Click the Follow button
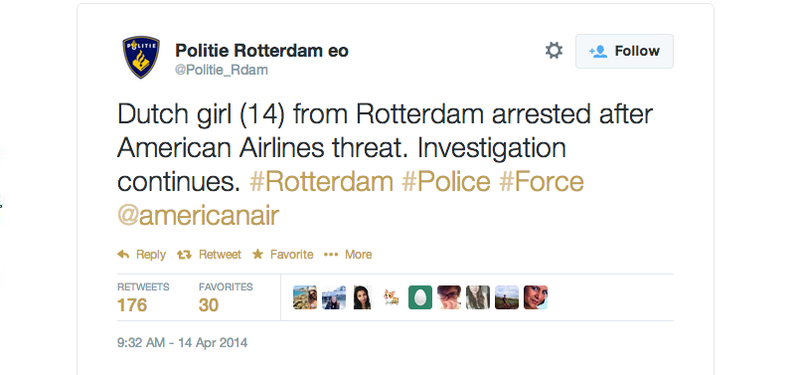The height and width of the screenshot is (375, 800). [624, 51]
